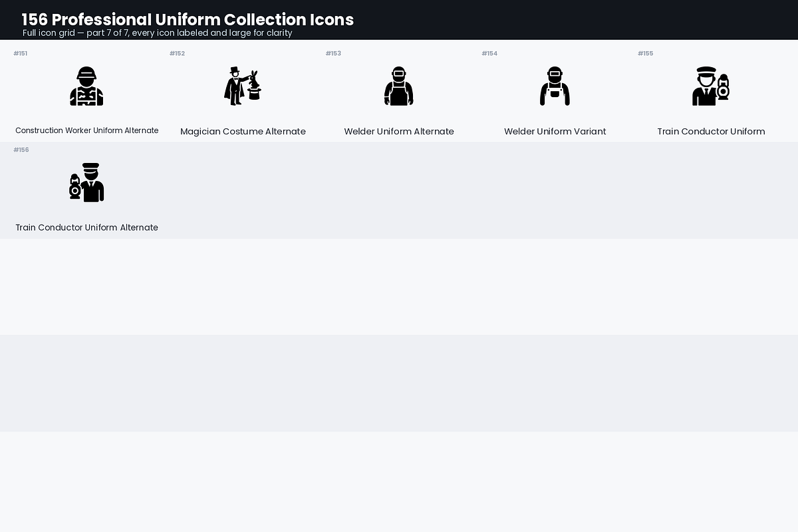The width and height of the screenshot is (798, 532).
Task: Click the #155 index number
Action: click(645, 53)
